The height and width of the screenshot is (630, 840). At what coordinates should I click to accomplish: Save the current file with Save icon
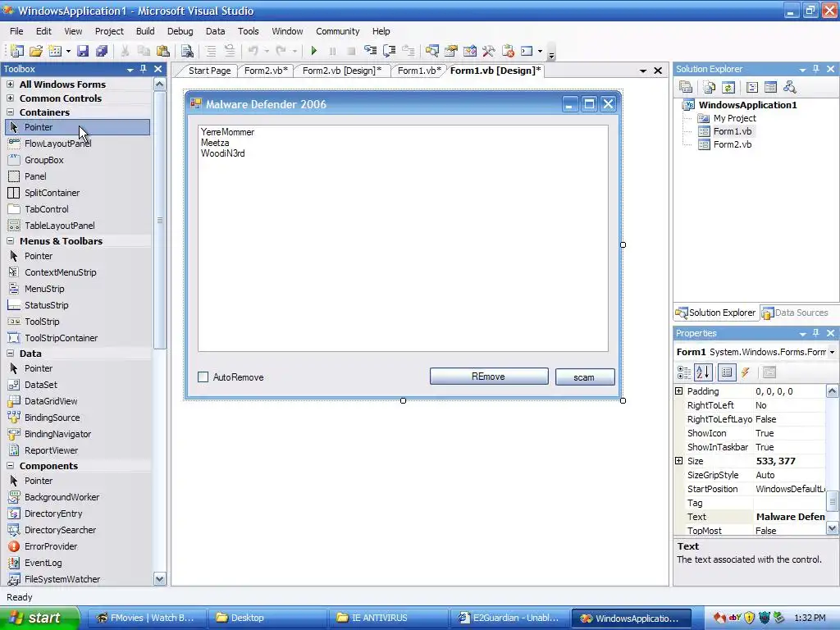[83, 51]
